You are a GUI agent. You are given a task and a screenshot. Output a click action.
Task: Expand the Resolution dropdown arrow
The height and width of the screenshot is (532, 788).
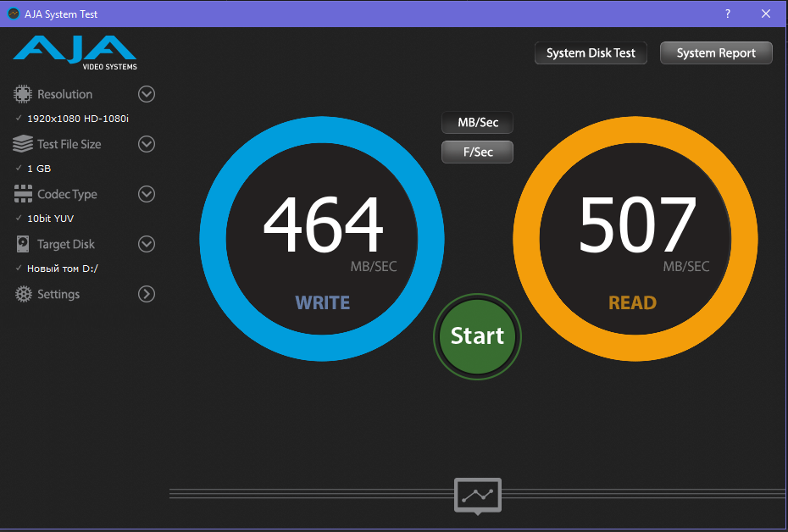(x=147, y=94)
